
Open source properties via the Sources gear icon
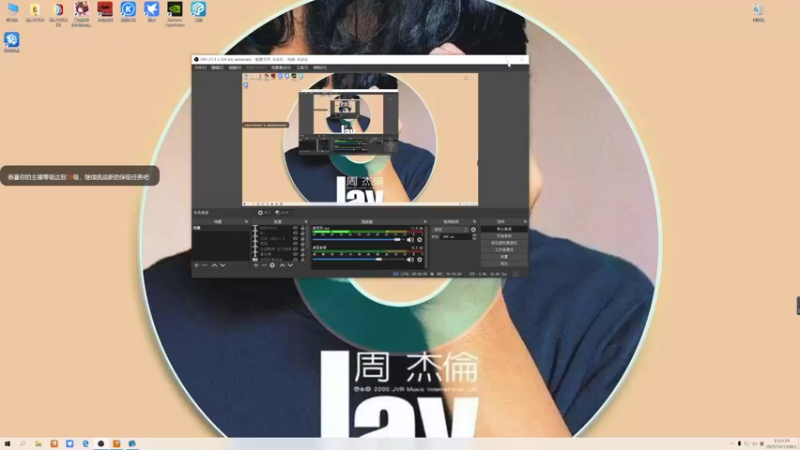[272, 265]
